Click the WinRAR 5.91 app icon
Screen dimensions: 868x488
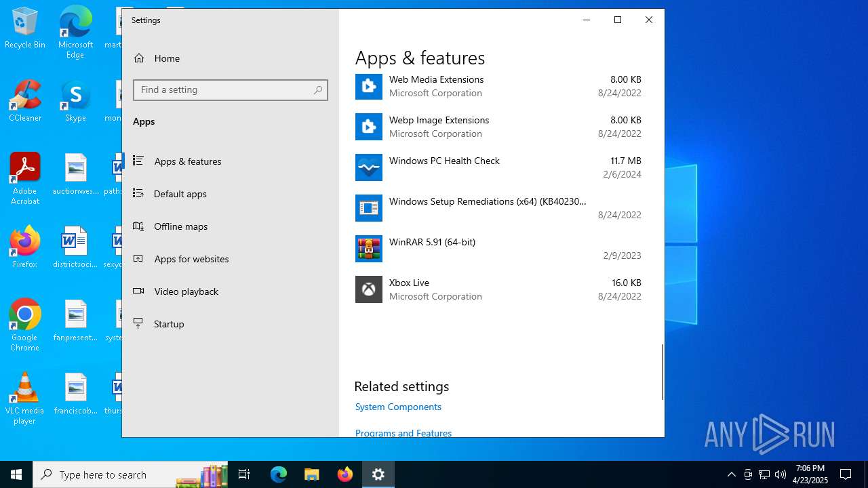(x=369, y=249)
